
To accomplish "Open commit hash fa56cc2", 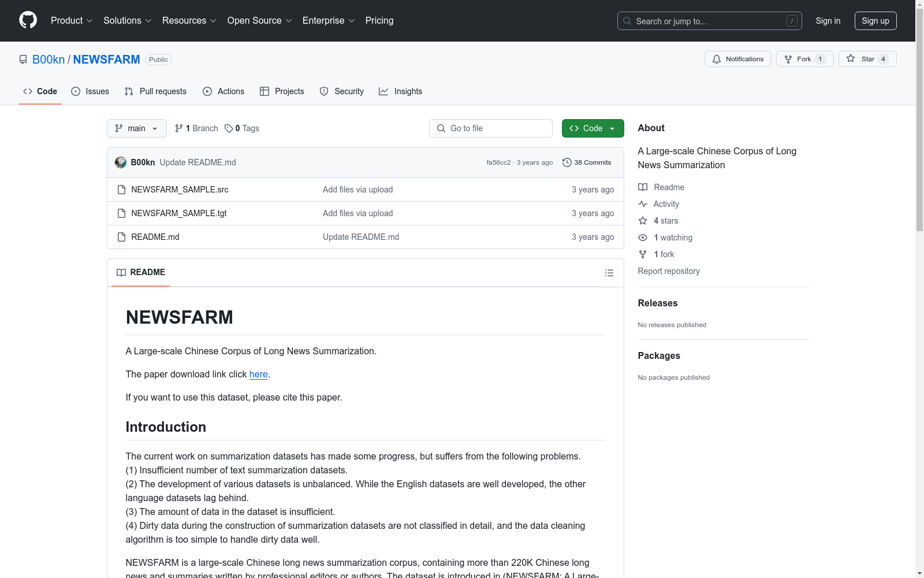I will 498,162.
